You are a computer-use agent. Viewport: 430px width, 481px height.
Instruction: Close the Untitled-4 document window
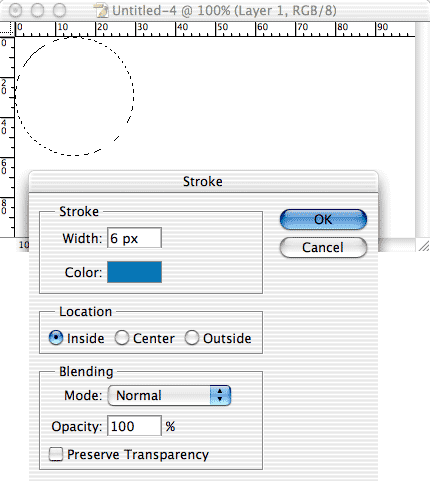pyautogui.click(x=15, y=11)
